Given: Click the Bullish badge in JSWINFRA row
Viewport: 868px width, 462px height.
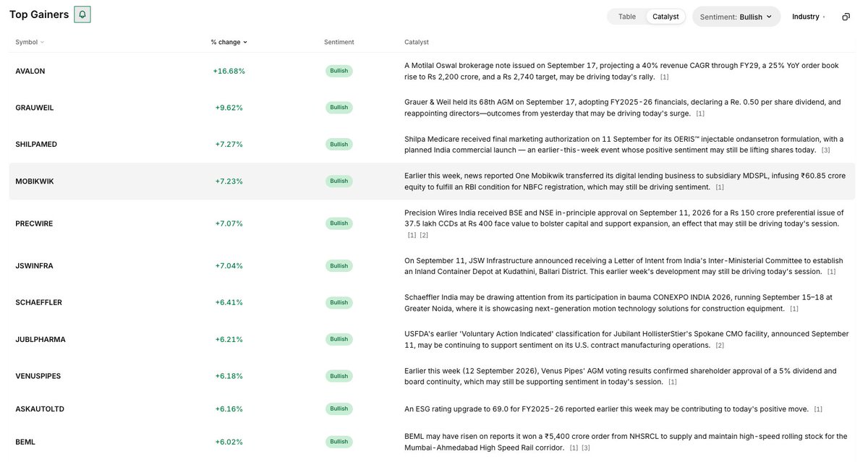Looking at the screenshot, I should tap(339, 265).
